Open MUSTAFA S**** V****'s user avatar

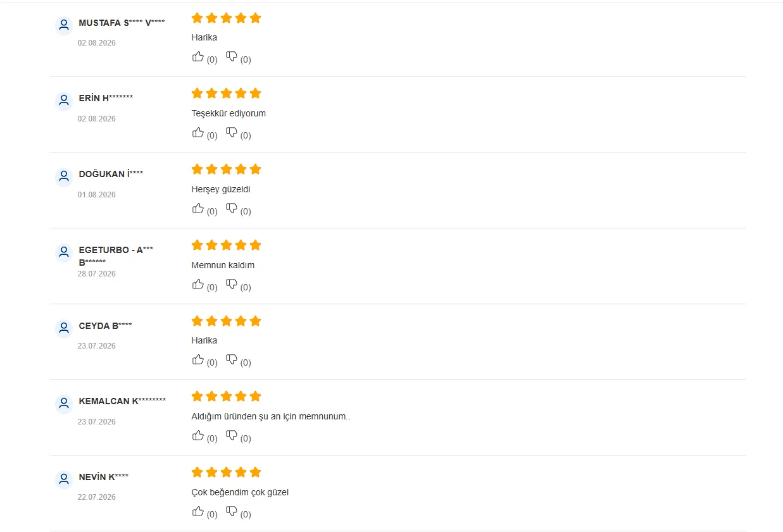pos(64,25)
